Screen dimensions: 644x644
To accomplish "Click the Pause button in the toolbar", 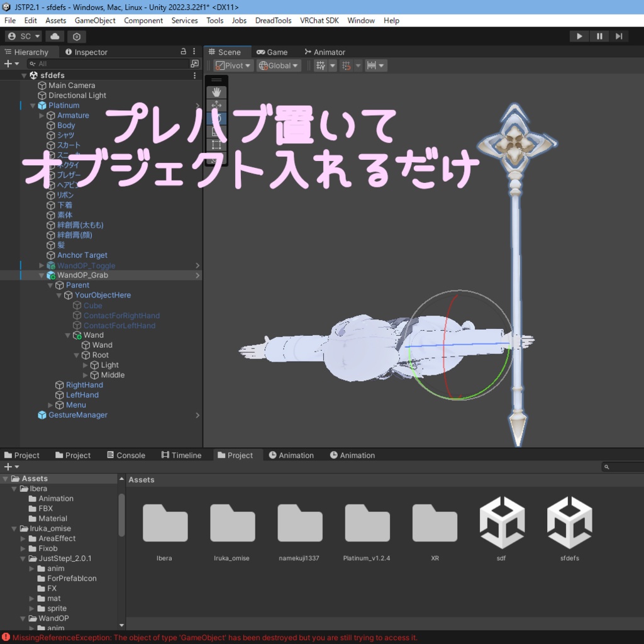I will [599, 36].
